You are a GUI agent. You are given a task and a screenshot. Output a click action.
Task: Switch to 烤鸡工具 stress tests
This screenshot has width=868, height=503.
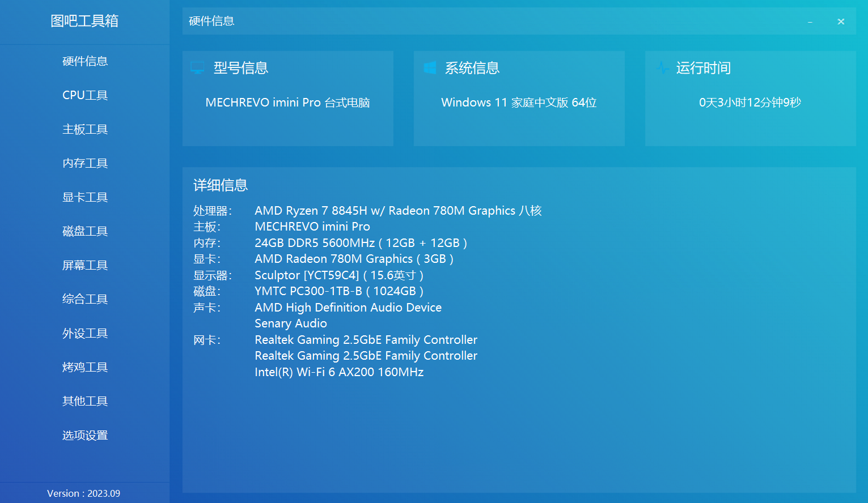85,367
